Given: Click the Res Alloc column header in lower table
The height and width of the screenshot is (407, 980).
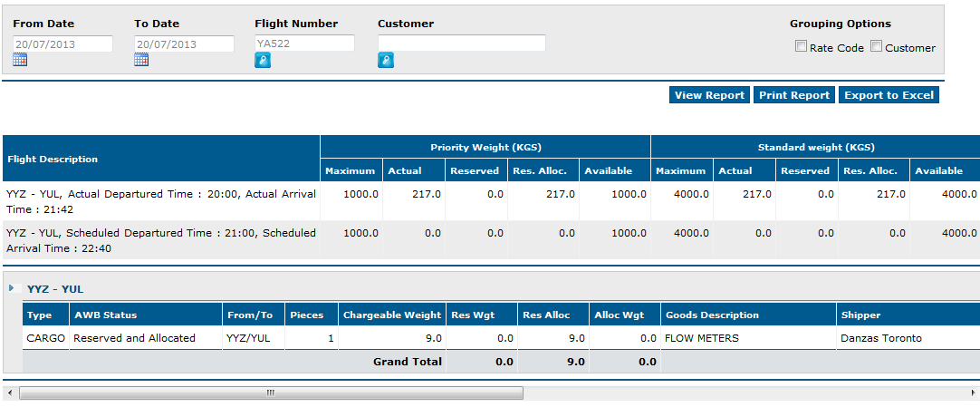Looking at the screenshot, I should tap(553, 315).
